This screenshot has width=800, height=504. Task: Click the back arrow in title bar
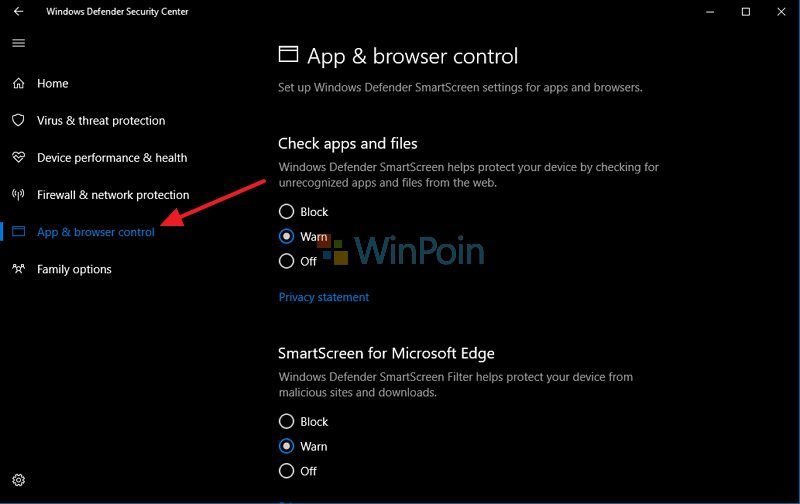(x=18, y=12)
